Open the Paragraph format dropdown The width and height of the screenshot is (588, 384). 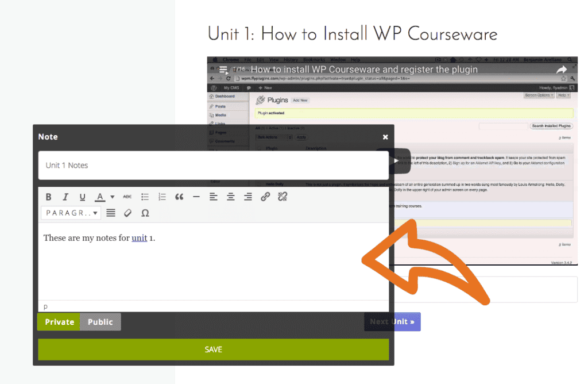(x=71, y=213)
